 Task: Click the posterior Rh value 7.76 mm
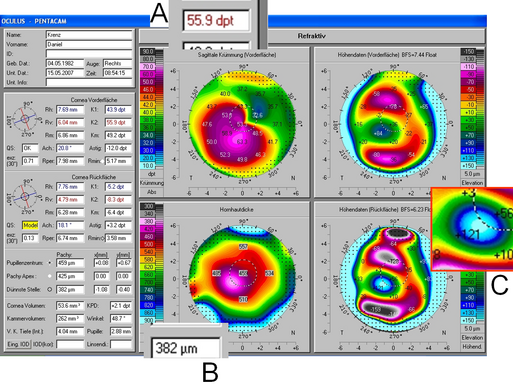(70, 187)
